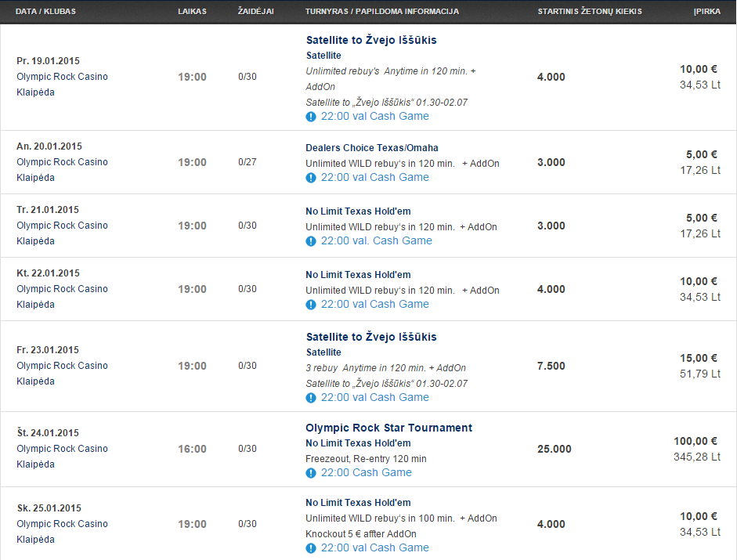Viewport: 737px width, 560px height.
Task: Open the '22:00 val Cash Game' link for 22.01.2015
Action: [x=374, y=304]
